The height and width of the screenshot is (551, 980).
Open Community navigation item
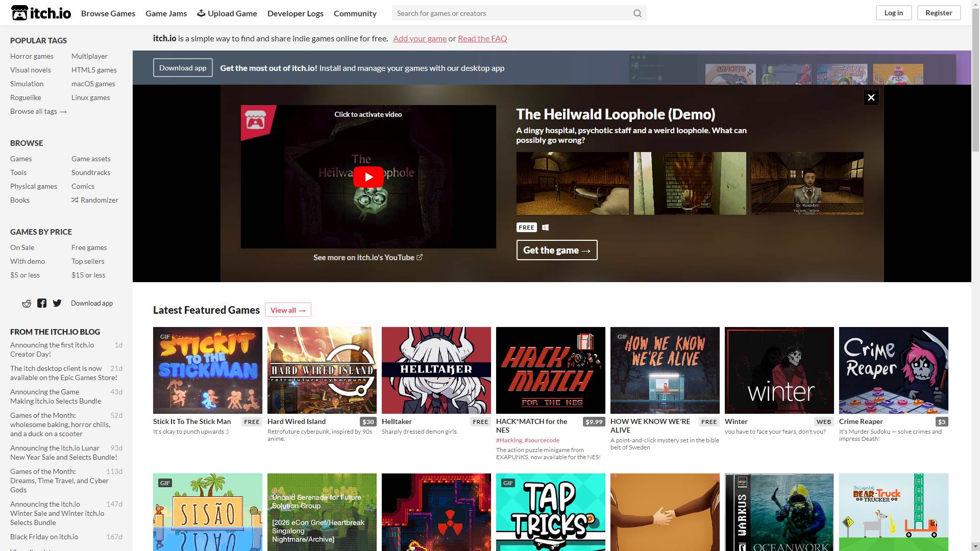[x=355, y=13]
